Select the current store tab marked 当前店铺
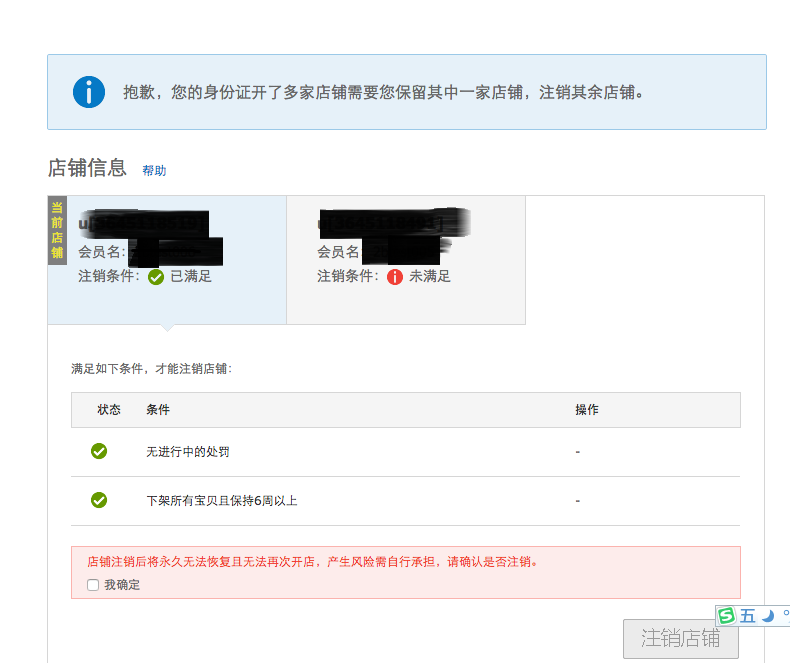The width and height of the screenshot is (790, 663). tap(167, 260)
